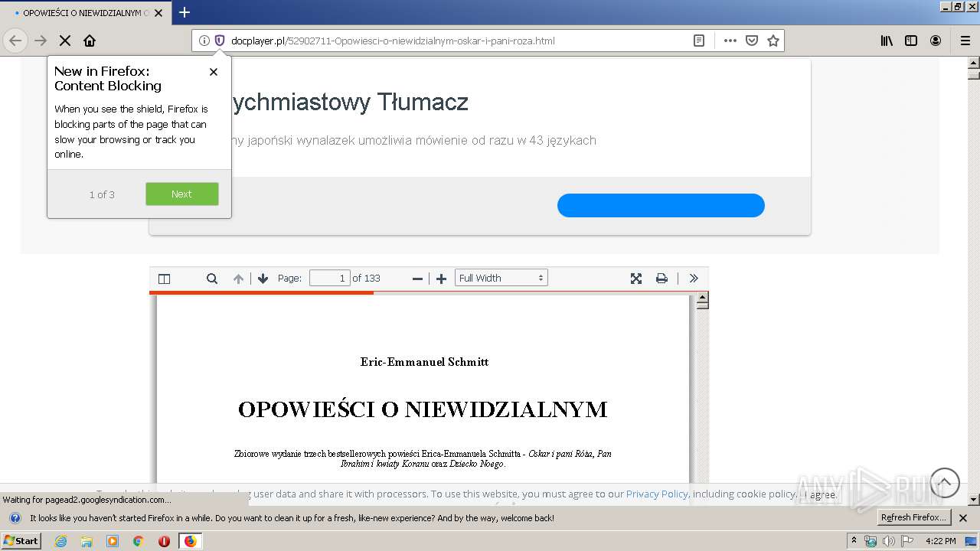Close the current browser tab
Viewport: 980px width, 551px height.
[158, 13]
